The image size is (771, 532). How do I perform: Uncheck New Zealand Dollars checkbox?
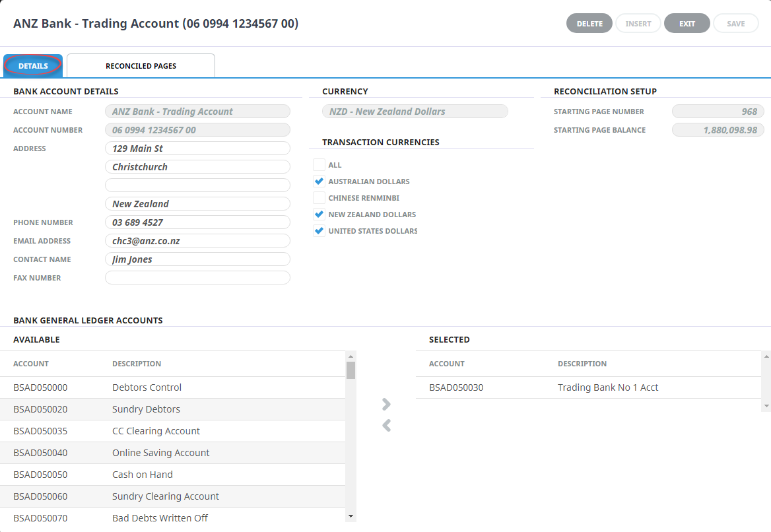[x=319, y=215]
